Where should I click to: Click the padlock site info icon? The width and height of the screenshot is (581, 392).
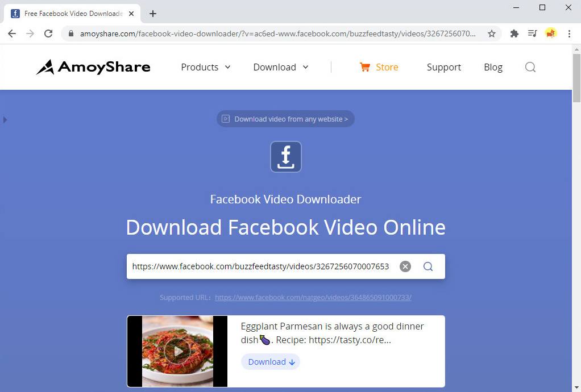point(71,34)
